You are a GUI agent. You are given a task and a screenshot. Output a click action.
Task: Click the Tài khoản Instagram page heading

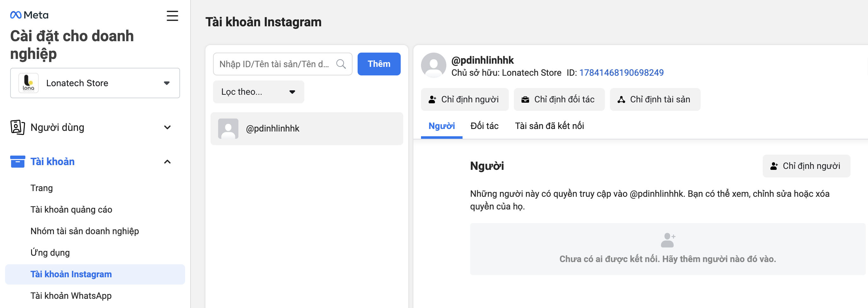pyautogui.click(x=263, y=22)
